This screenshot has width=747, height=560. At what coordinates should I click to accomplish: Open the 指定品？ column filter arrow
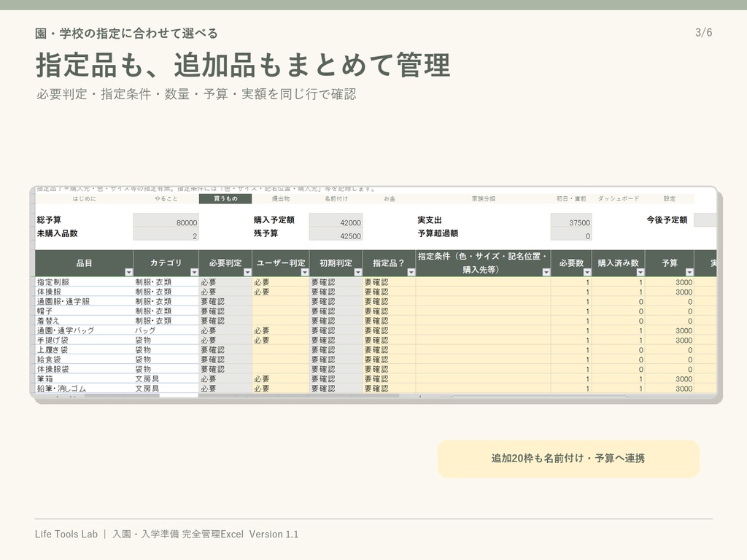(x=411, y=272)
